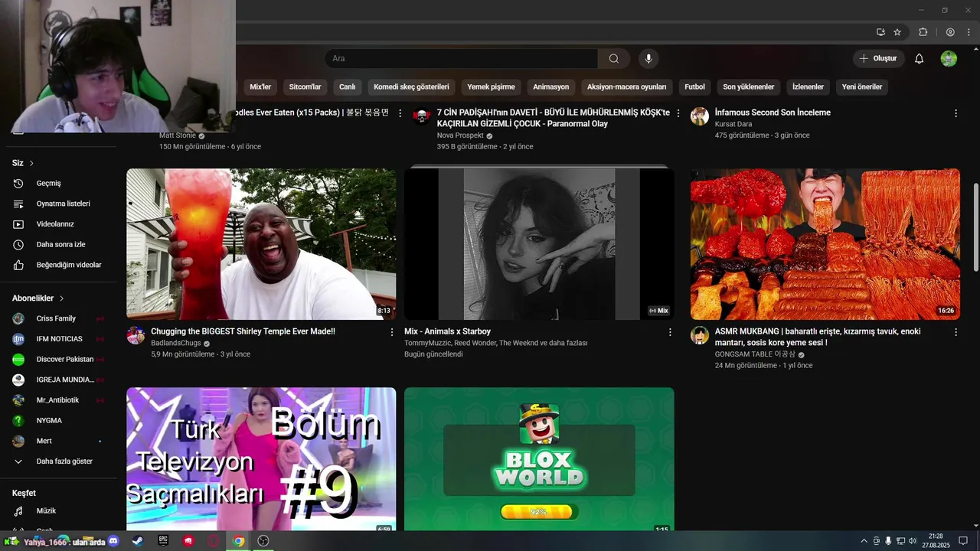The height and width of the screenshot is (551, 980).
Task: Open Mr_Antibiotik channel
Action: coord(59,400)
